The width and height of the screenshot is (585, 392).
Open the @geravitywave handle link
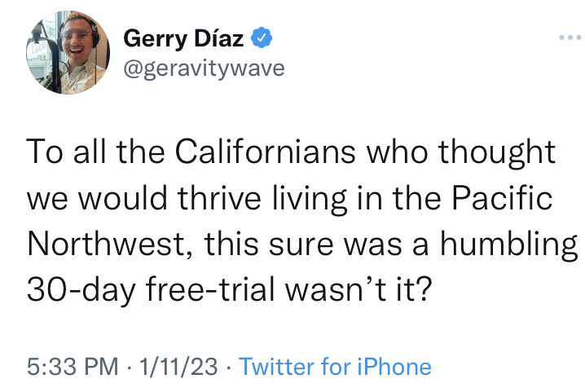coord(204,69)
